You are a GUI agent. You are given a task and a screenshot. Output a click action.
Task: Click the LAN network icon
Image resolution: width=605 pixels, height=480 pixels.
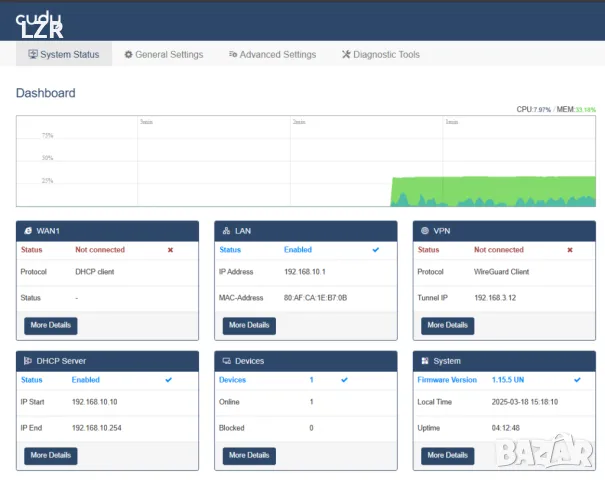226,230
